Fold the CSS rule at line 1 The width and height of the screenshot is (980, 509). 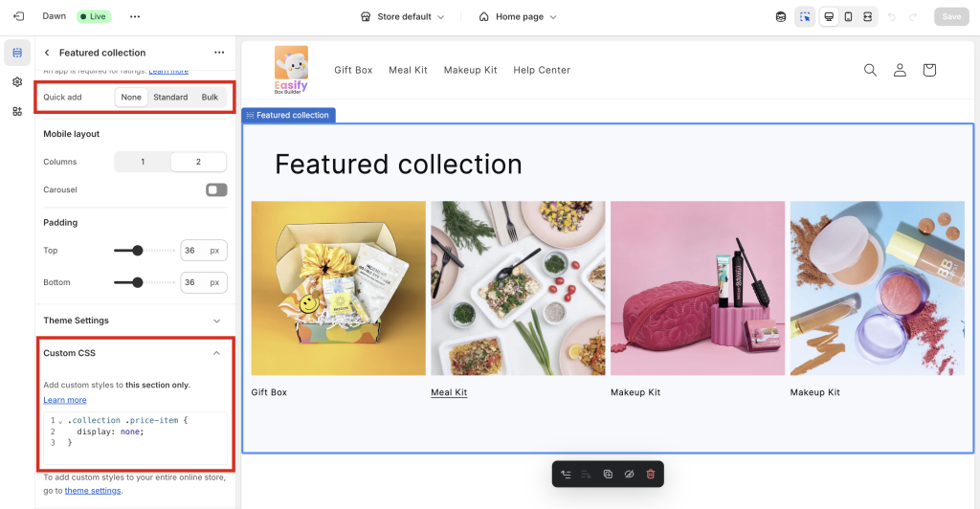pos(60,422)
